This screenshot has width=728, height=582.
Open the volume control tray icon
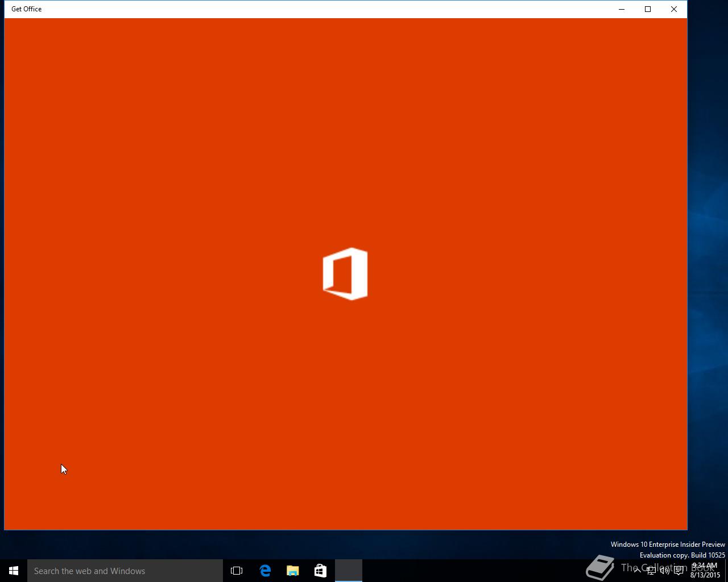tap(664, 571)
